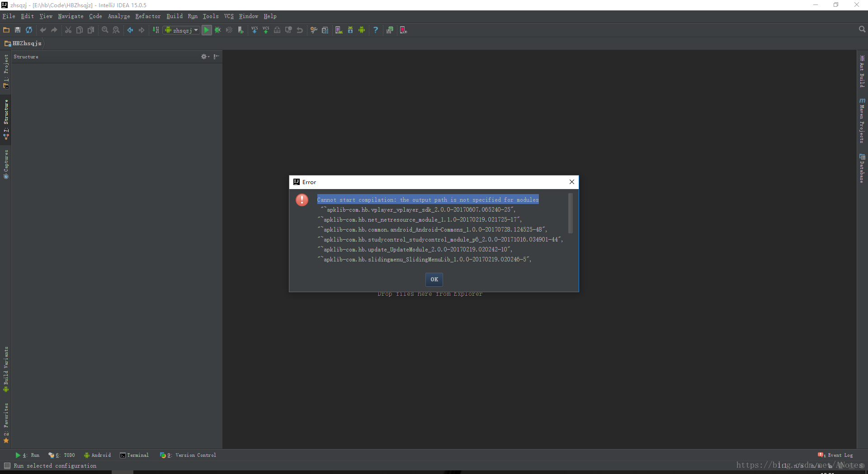Open Android Device Monitor icon

(362, 30)
